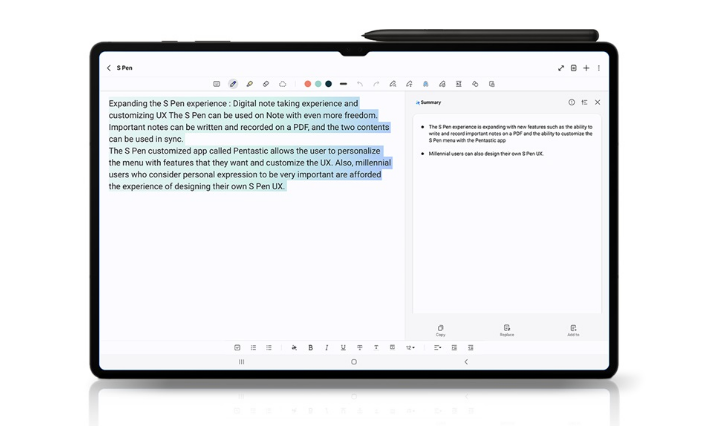Image resolution: width=721 pixels, height=426 pixels.
Task: Select the lasso selection tool
Action: [x=282, y=84]
